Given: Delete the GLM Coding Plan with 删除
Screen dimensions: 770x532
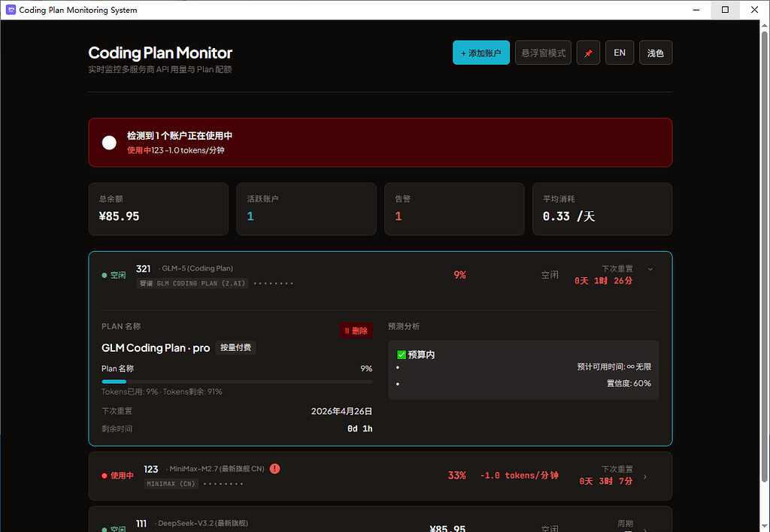Looking at the screenshot, I should coord(356,331).
